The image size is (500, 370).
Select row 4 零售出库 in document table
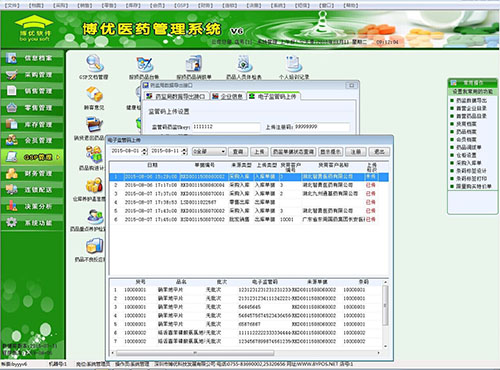pos(249,202)
